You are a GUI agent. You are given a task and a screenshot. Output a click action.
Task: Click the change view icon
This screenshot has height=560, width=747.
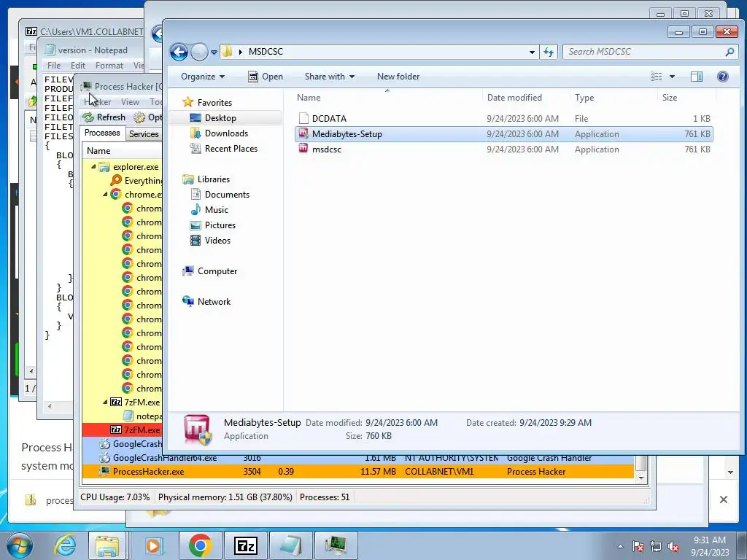point(656,76)
